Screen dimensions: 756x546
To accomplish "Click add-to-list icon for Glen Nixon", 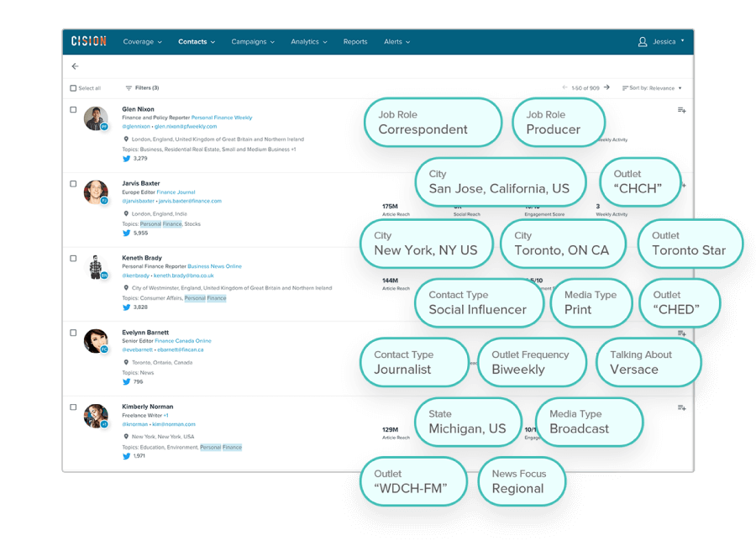I will pyautogui.click(x=681, y=110).
